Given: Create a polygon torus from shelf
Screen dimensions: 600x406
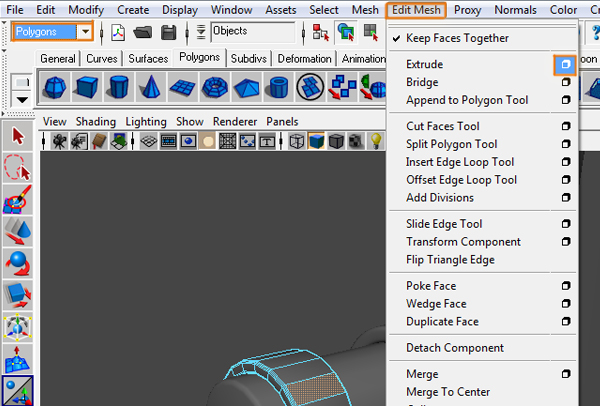Looking at the screenshot, I should 215,87.
